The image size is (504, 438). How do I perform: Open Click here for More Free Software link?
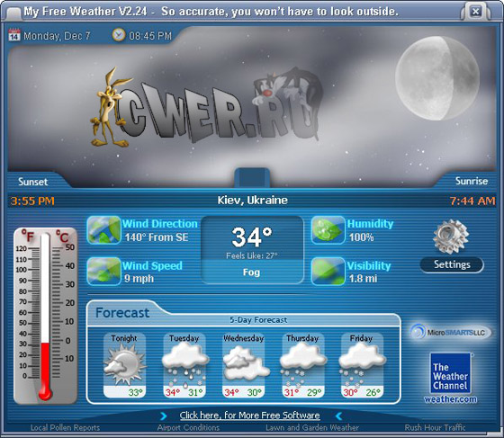tap(249, 416)
